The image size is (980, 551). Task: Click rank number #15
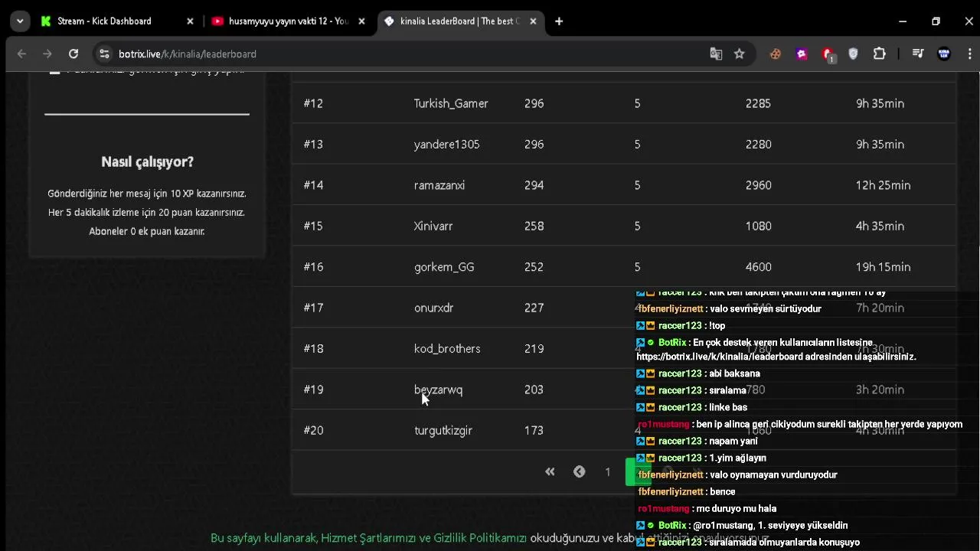coord(313,226)
